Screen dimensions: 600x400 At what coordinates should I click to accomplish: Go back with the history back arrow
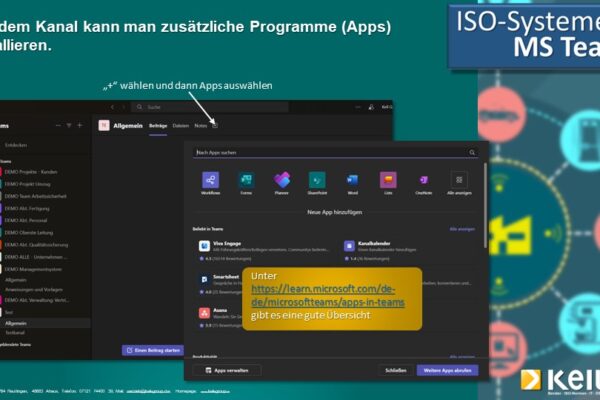pos(112,107)
